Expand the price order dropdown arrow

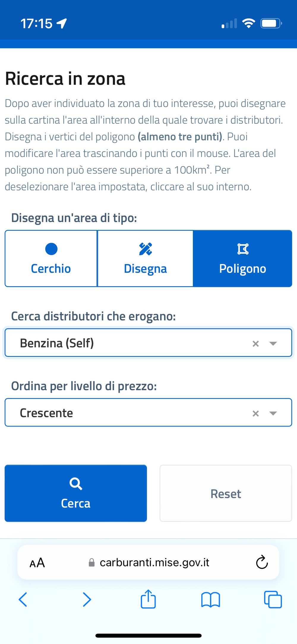(x=273, y=413)
